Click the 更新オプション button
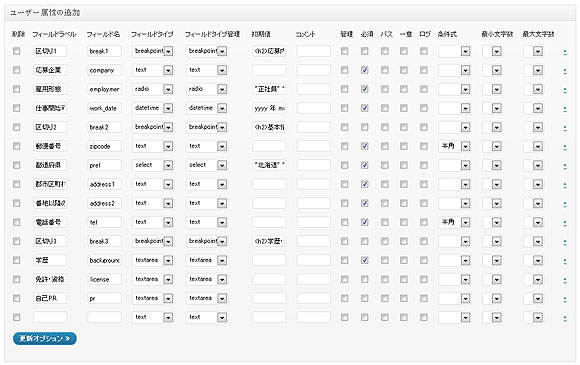 click(44, 338)
